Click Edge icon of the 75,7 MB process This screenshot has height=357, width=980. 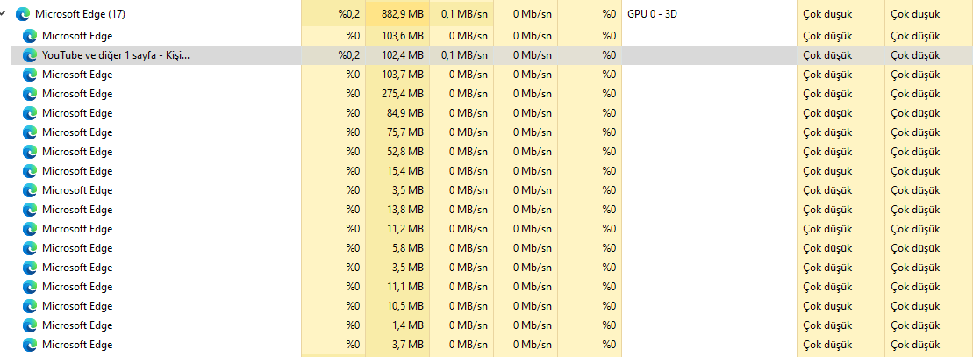click(30, 132)
